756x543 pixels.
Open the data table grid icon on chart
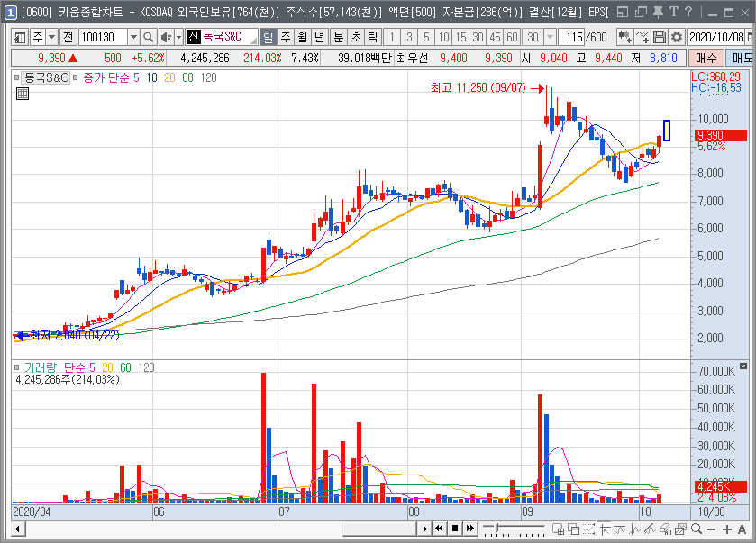[x=23, y=94]
